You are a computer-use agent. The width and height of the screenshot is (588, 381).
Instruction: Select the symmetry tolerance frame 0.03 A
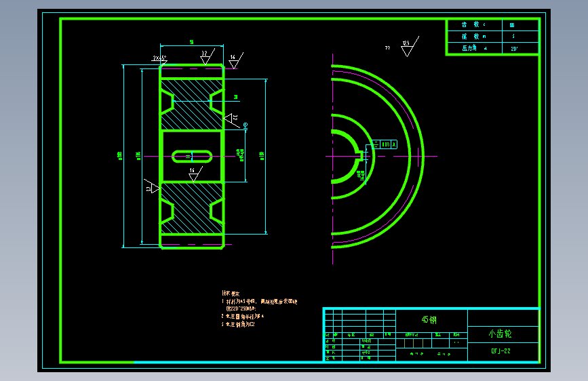pos(384,144)
